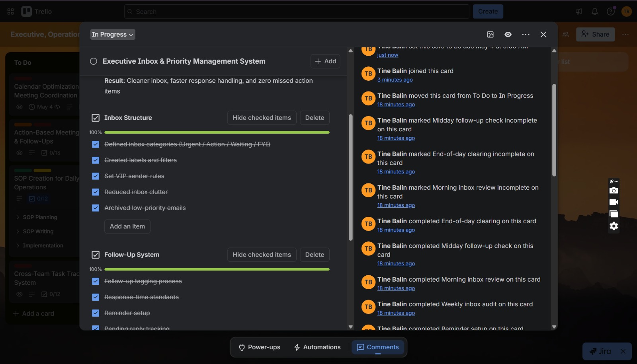Uncheck 'Created labels and filters' item
Image resolution: width=637 pixels, height=364 pixels.
pyautogui.click(x=96, y=160)
